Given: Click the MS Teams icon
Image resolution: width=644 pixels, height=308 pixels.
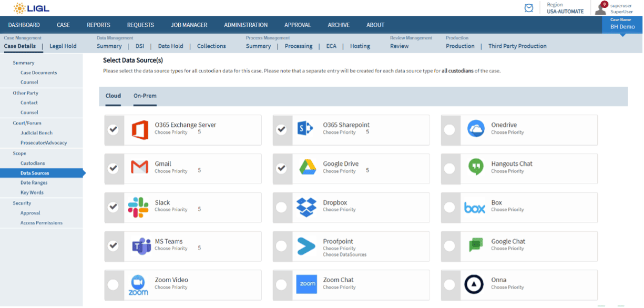Looking at the screenshot, I should (141, 246).
